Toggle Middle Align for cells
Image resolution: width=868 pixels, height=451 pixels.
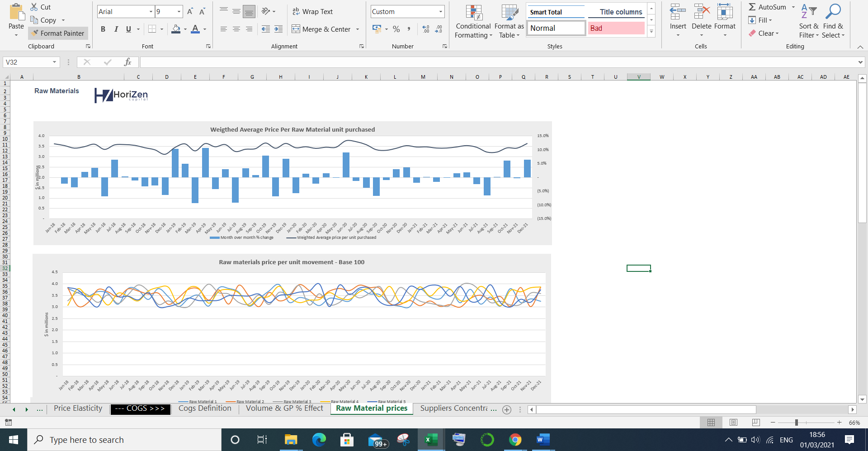point(236,11)
